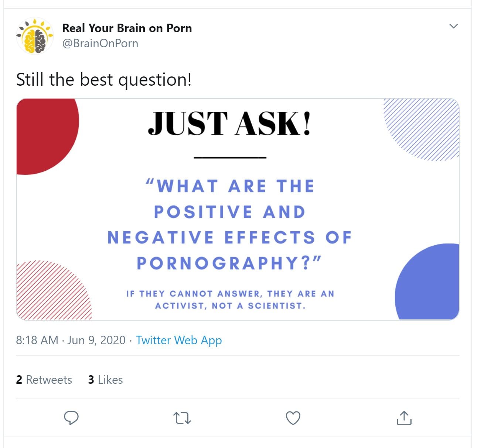Click the "activist, not a scientist" caption
Image resolution: width=481 pixels, height=448 pixels.
[x=230, y=300]
